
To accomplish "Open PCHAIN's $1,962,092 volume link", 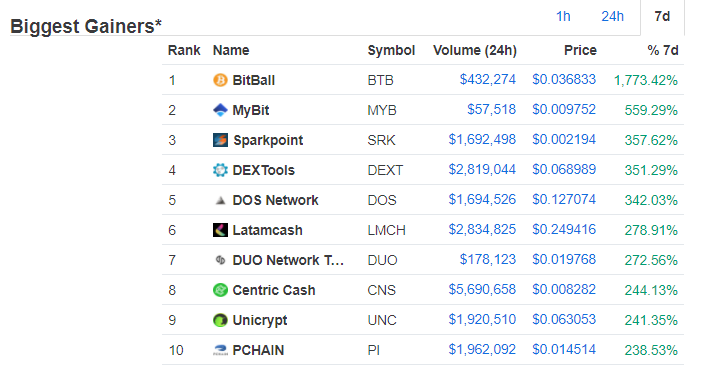I will tap(482, 349).
